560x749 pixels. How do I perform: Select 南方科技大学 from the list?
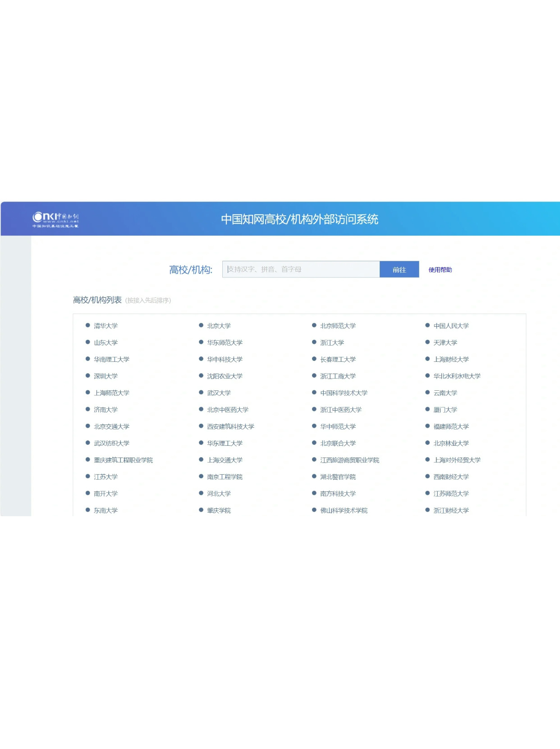pyautogui.click(x=338, y=494)
